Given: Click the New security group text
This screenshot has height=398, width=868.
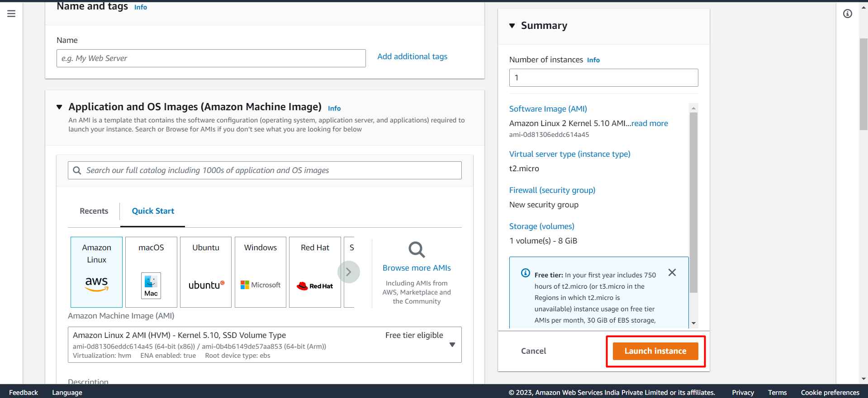Looking at the screenshot, I should click(x=544, y=205).
